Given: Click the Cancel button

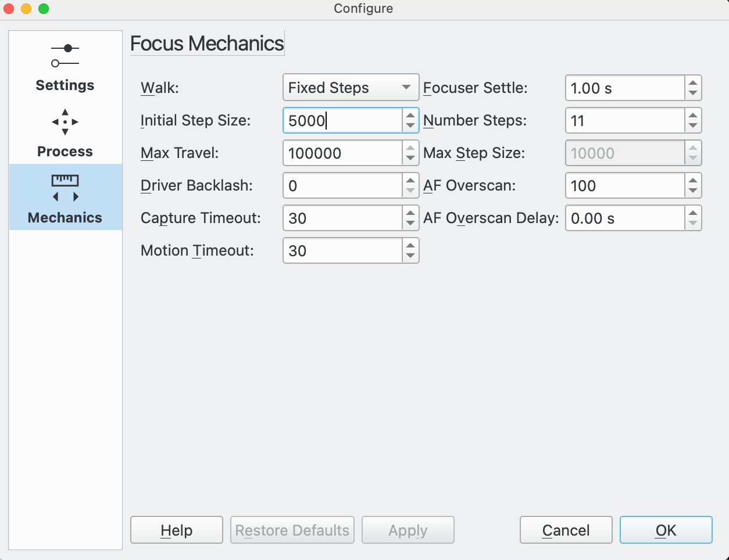Looking at the screenshot, I should (x=566, y=530).
